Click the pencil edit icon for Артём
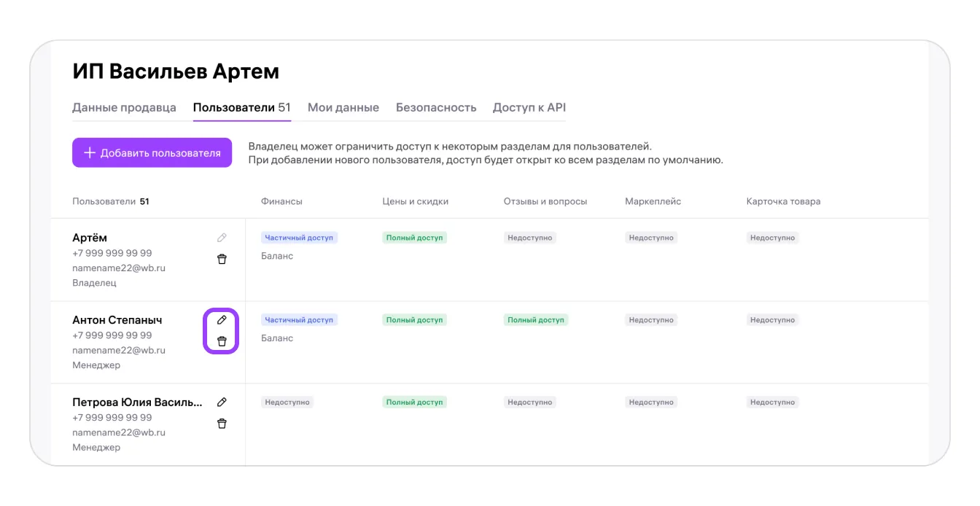 tap(222, 238)
